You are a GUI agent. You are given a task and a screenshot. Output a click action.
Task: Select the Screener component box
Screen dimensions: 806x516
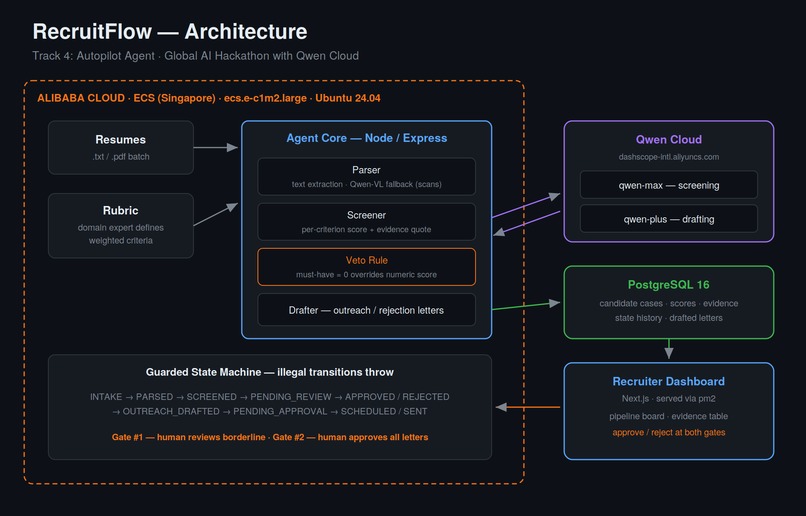point(367,222)
